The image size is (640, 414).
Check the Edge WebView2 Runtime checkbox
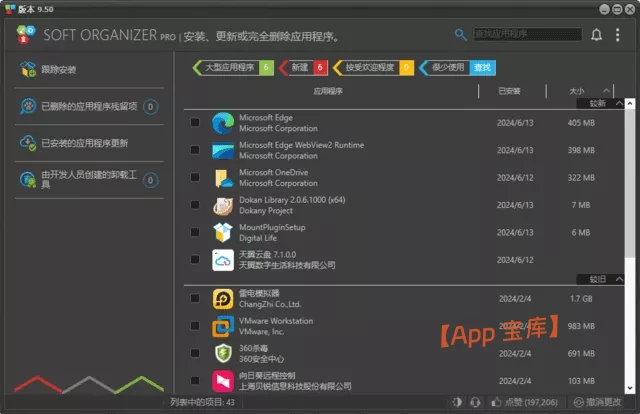(195, 150)
